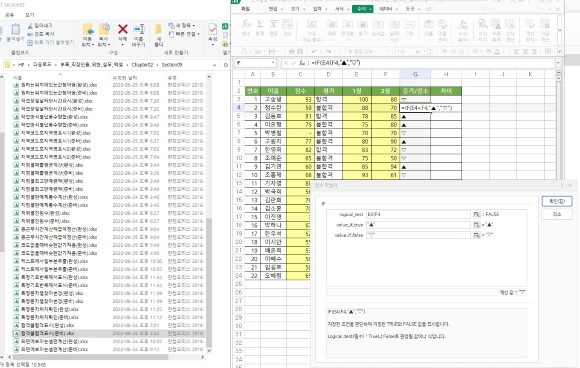
Task: Click the Explorer horizontal scrollbar
Action: coord(90,357)
